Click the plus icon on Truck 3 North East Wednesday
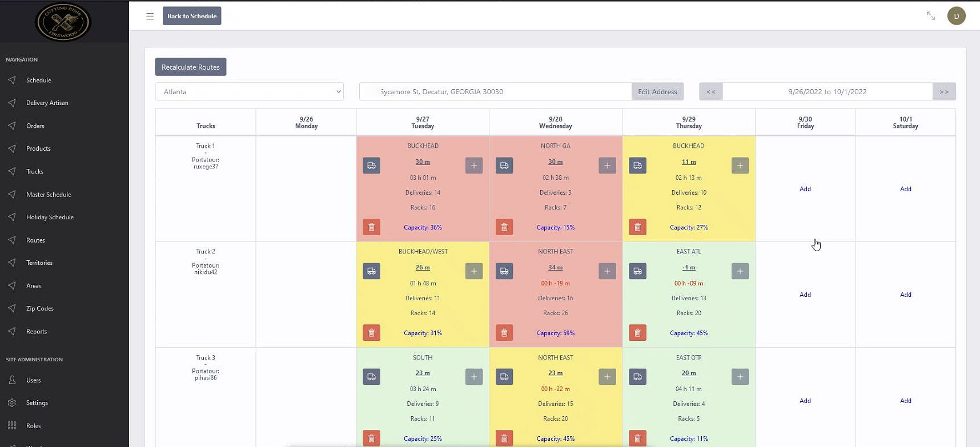This screenshot has width=980, height=447. coord(607,377)
